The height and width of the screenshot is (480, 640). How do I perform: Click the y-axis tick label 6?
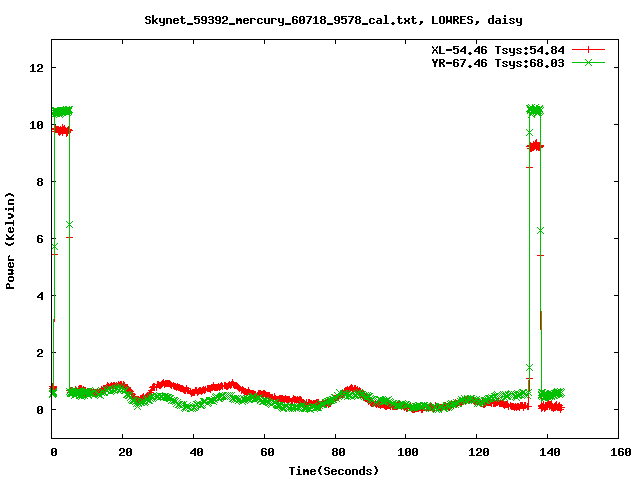click(40, 239)
